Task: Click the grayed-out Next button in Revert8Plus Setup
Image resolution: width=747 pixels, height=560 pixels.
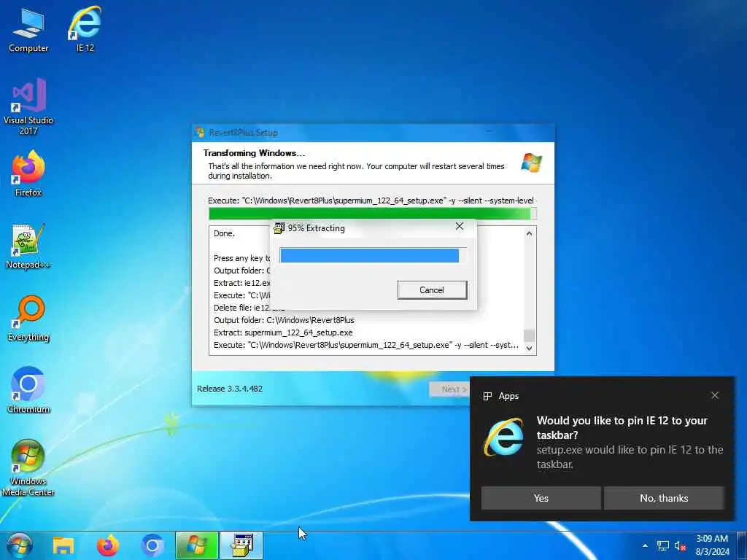Action: [x=449, y=389]
